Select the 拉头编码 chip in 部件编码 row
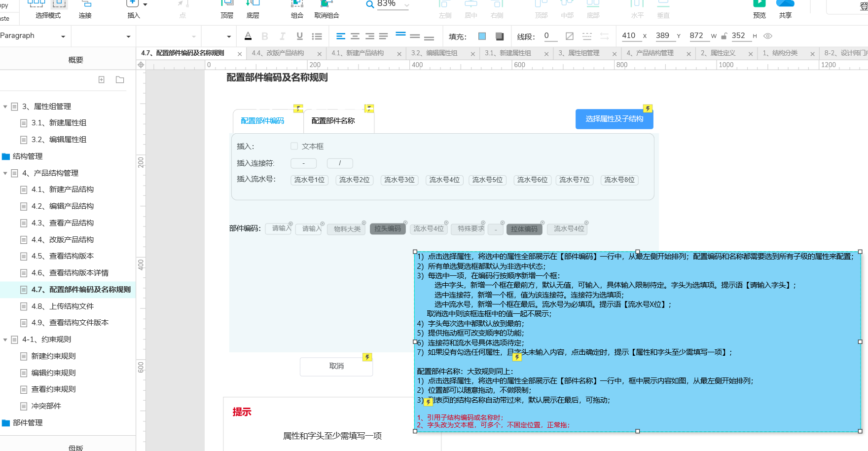Viewport: 868px width, 451px height. (388, 229)
